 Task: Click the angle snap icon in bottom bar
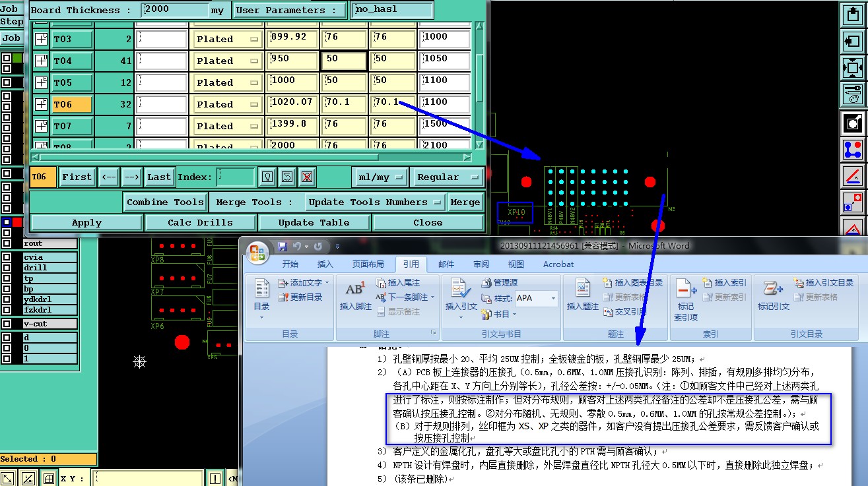pyautogui.click(x=28, y=478)
